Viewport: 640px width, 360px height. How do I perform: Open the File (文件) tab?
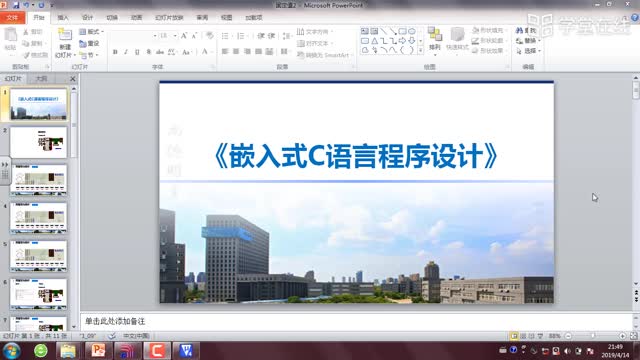coord(13,18)
